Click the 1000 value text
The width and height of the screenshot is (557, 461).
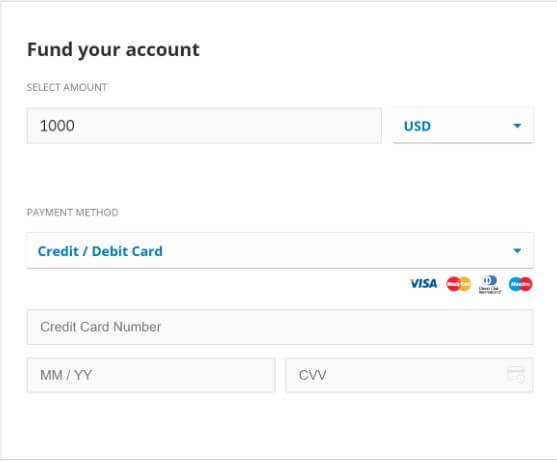[x=57, y=126]
